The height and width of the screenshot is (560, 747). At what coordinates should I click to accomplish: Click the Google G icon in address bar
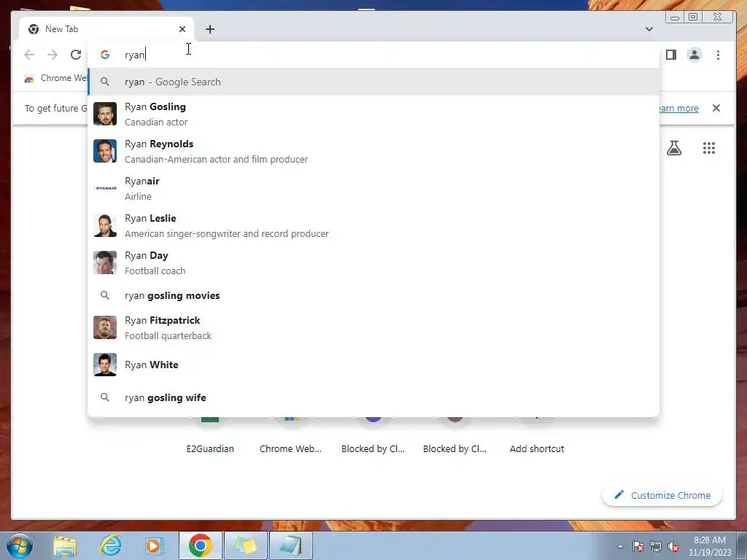(x=105, y=55)
